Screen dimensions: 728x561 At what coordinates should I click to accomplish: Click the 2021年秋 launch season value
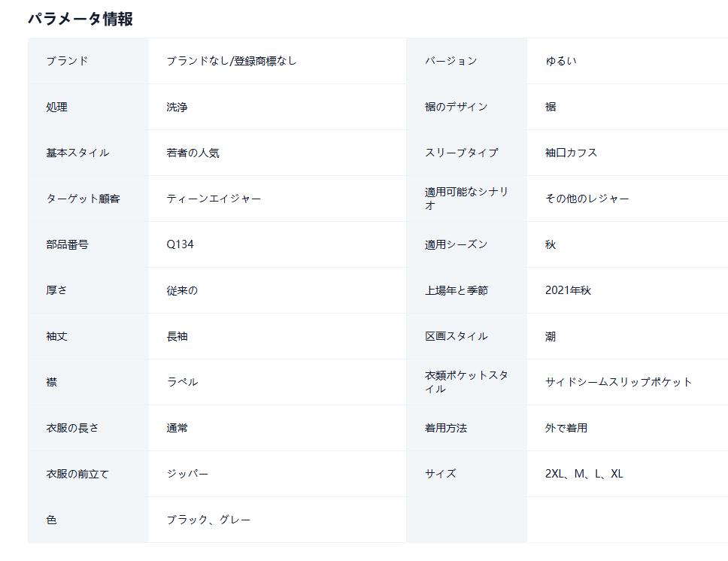click(x=568, y=290)
